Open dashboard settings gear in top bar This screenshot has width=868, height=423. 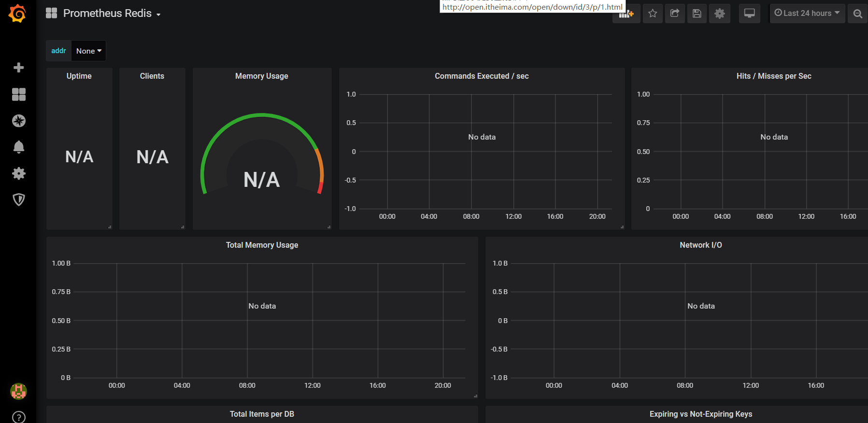point(720,14)
